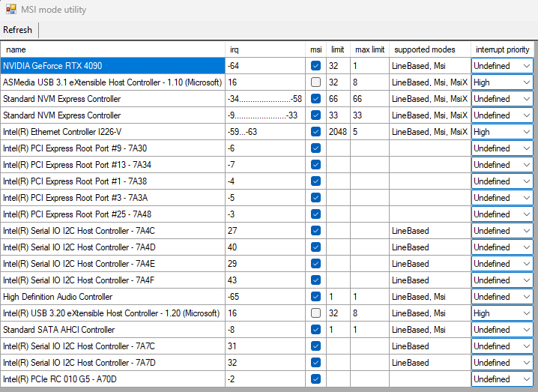Image resolution: width=538 pixels, height=392 pixels.
Task: Click the name column header
Action: 113,49
